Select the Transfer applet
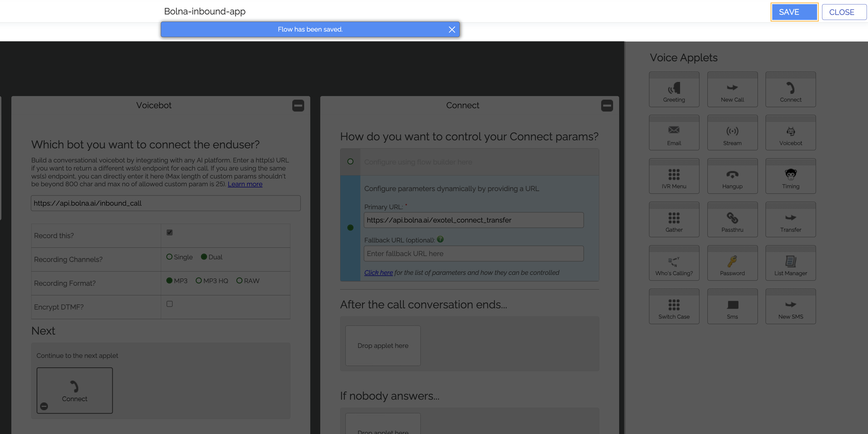Viewport: 868px width, 434px height. tap(790, 219)
